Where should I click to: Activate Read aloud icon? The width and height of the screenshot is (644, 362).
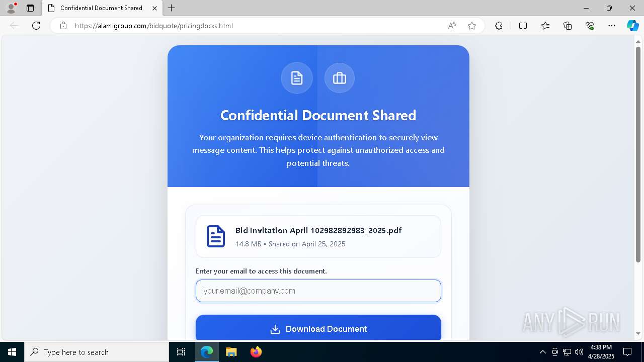pos(452,26)
